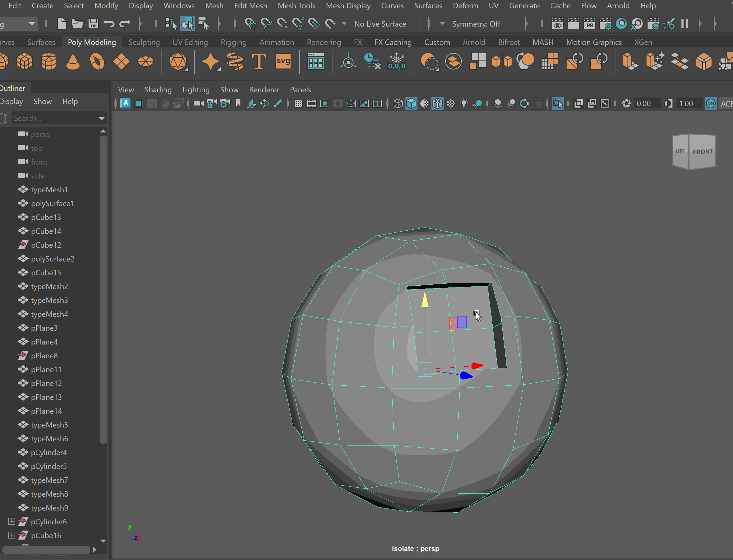733x560 pixels.
Task: Open the Mesh Tools menu
Action: (296, 6)
